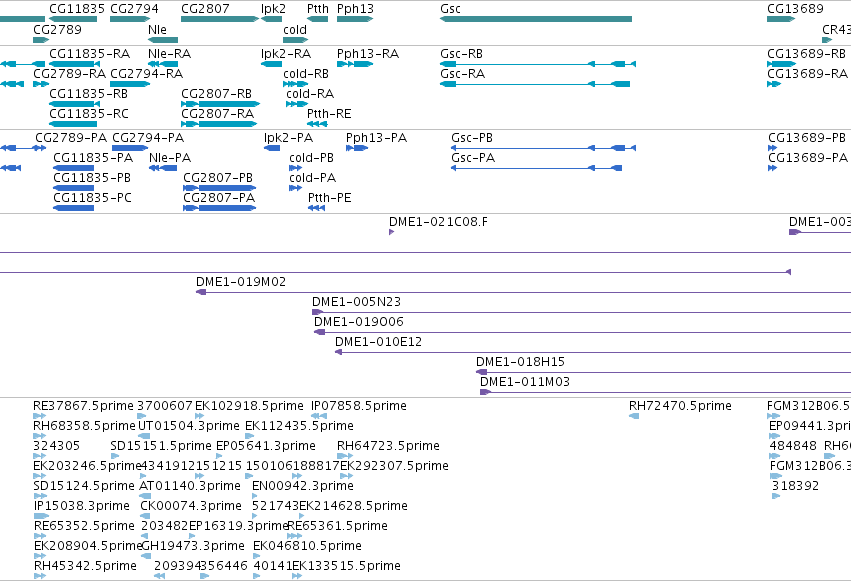The image size is (851, 581).
Task: Select the Gsc-PA protein feature
Action: (536, 168)
